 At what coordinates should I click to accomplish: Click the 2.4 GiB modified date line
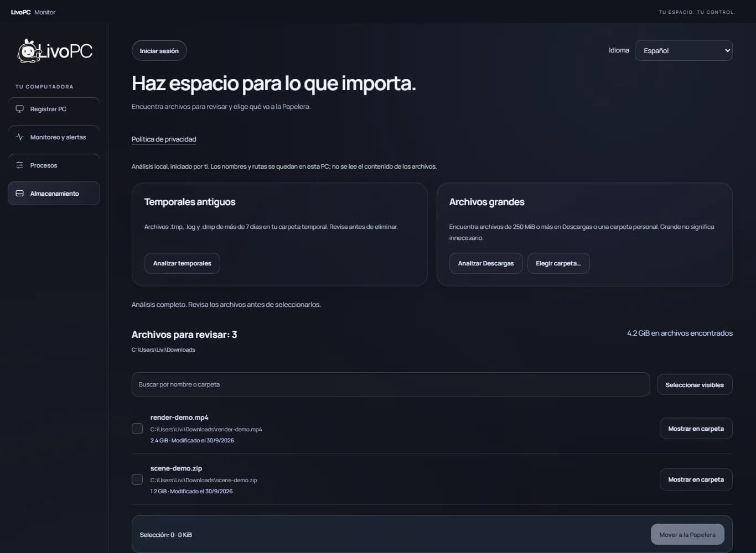(x=192, y=441)
